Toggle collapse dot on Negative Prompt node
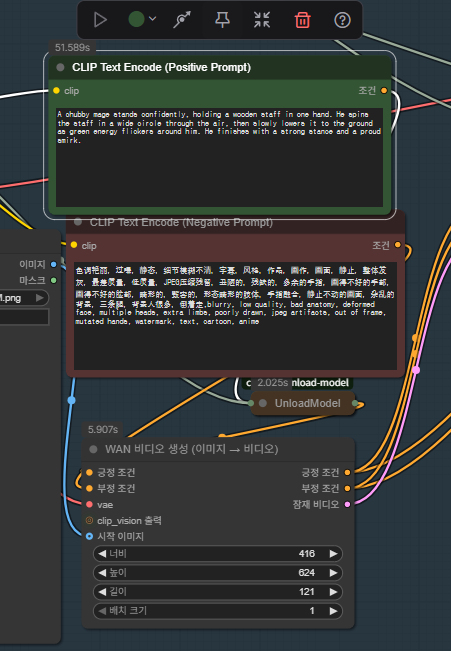The image size is (451, 651). point(78,222)
